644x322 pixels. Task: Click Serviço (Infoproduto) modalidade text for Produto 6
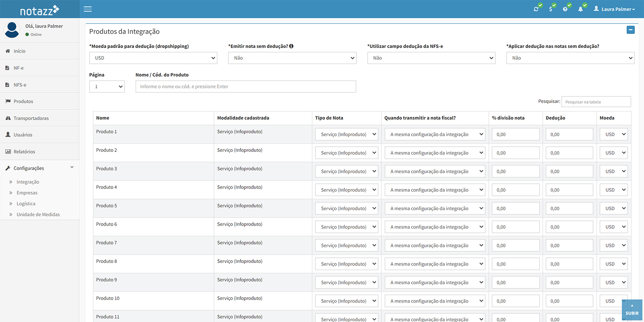click(x=240, y=224)
